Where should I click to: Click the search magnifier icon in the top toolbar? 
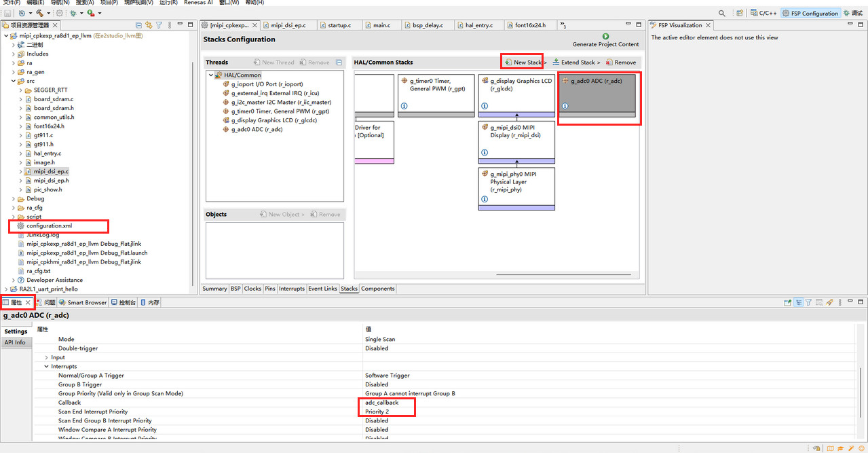point(723,13)
